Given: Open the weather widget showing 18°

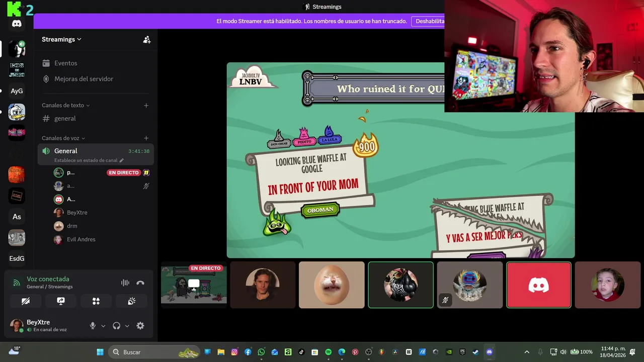Looking at the screenshot, I should (x=14, y=350).
